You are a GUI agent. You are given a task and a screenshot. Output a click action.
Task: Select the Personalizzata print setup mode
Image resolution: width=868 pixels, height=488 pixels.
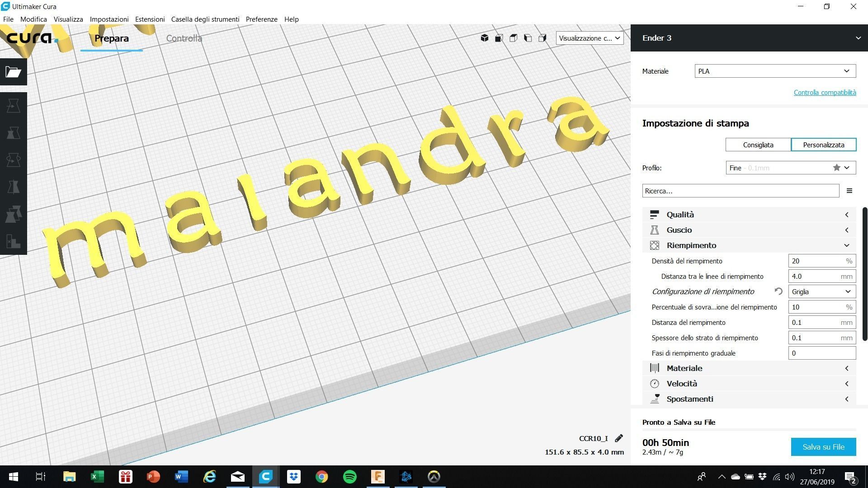[x=824, y=145]
